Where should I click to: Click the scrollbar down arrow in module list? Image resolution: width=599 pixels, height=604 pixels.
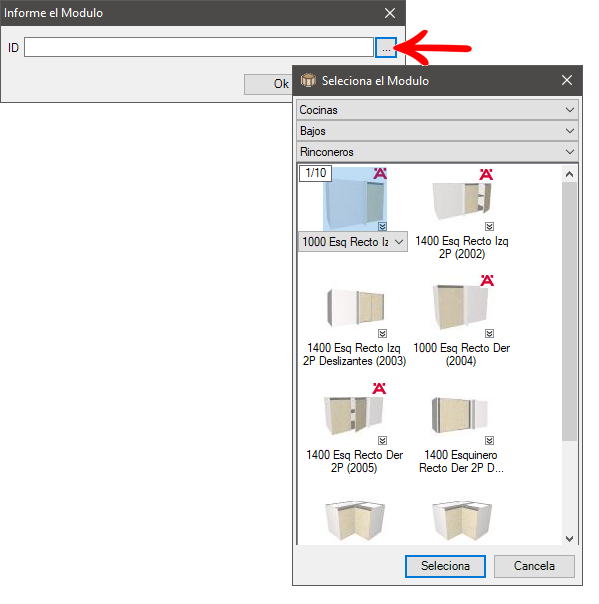tap(569, 539)
